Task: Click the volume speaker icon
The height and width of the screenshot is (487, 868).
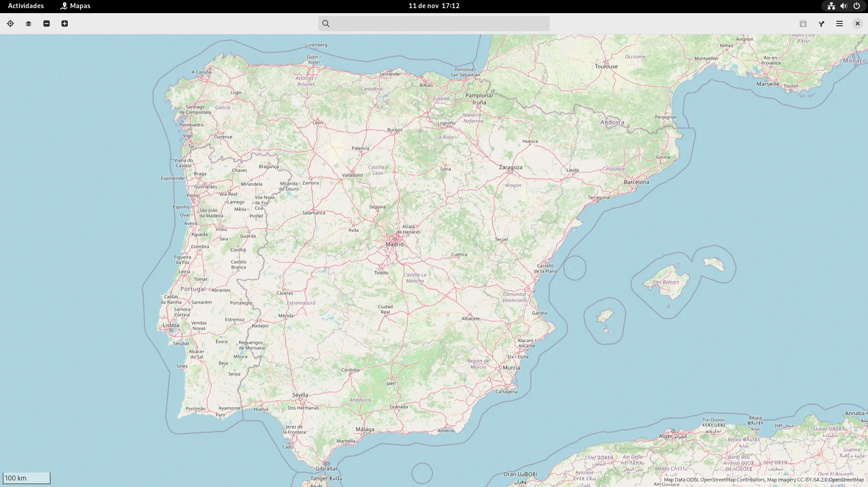Action: tap(844, 6)
